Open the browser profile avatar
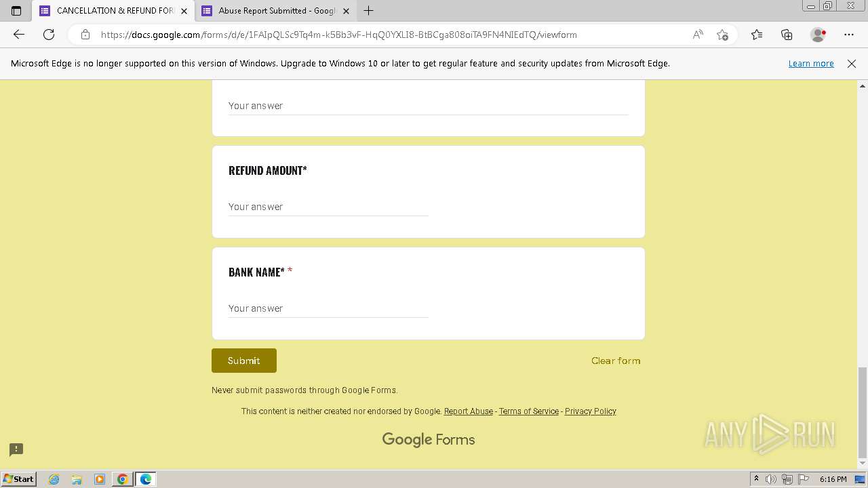868x488 pixels. click(x=818, y=35)
